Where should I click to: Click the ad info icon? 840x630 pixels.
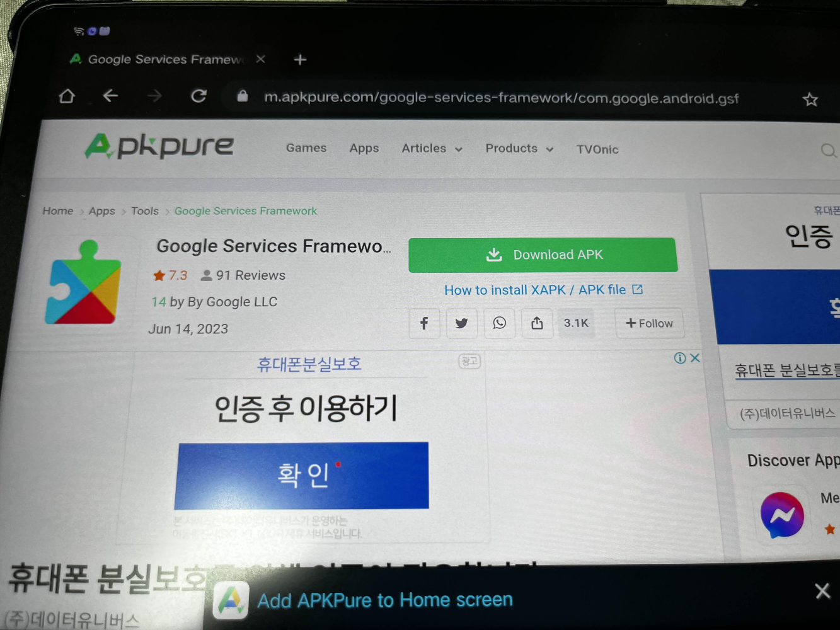pyautogui.click(x=680, y=358)
